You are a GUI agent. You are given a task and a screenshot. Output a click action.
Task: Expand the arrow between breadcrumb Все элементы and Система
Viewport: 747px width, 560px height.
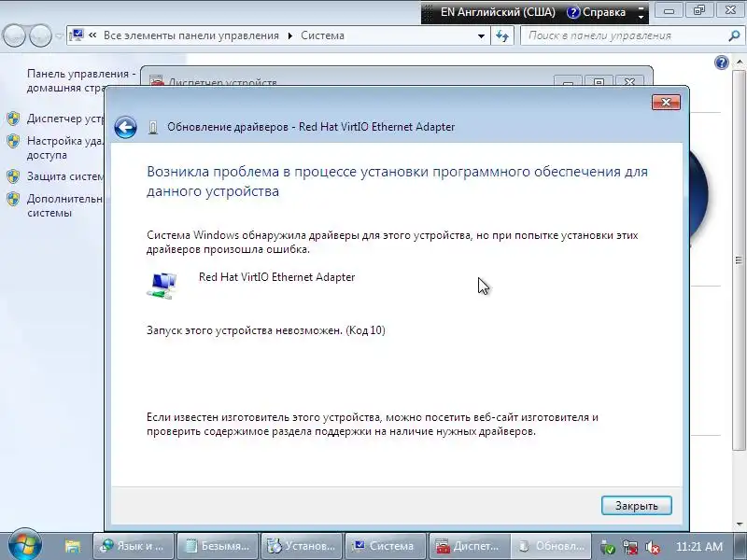point(289,36)
